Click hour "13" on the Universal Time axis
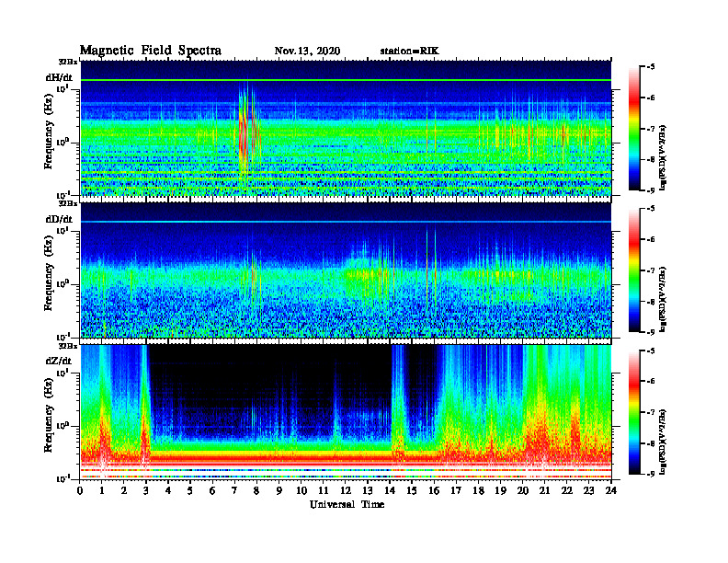The image size is (728, 563). pos(368,490)
